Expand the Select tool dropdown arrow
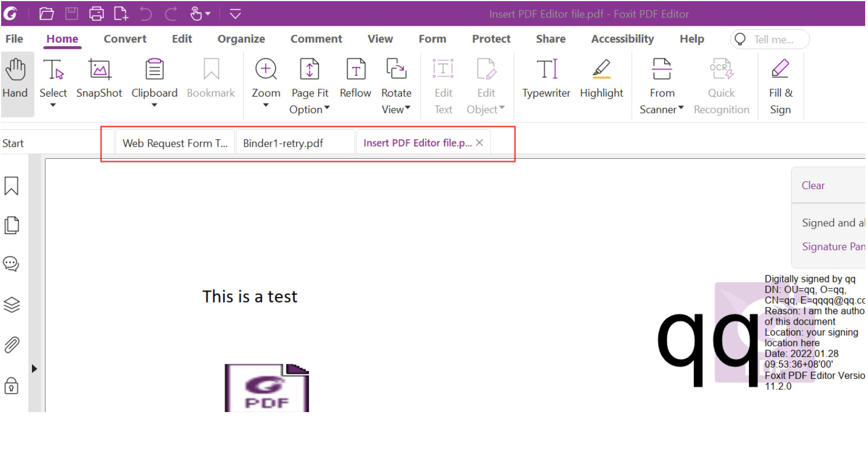The image size is (868, 457). click(53, 105)
